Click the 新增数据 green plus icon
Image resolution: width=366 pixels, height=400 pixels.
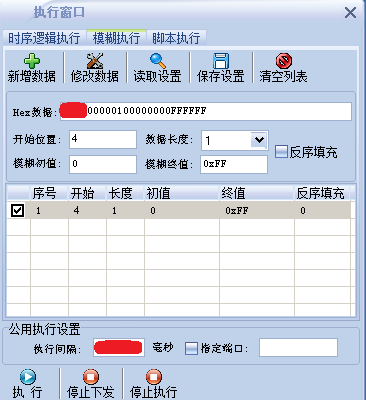(32, 61)
